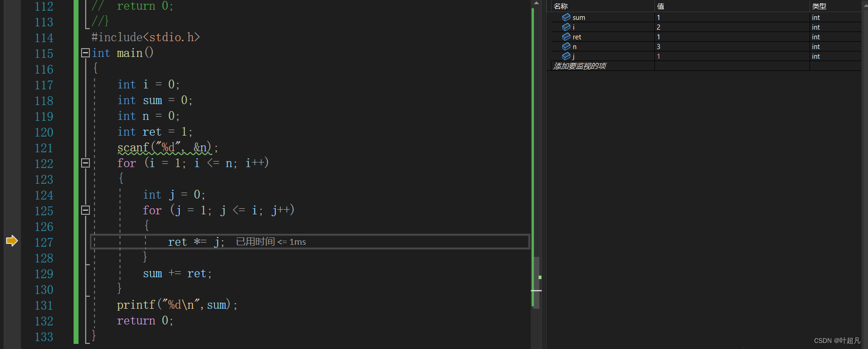Click 'int i = 0;' on line 117
This screenshot has width=868, height=349.
pyautogui.click(x=148, y=84)
